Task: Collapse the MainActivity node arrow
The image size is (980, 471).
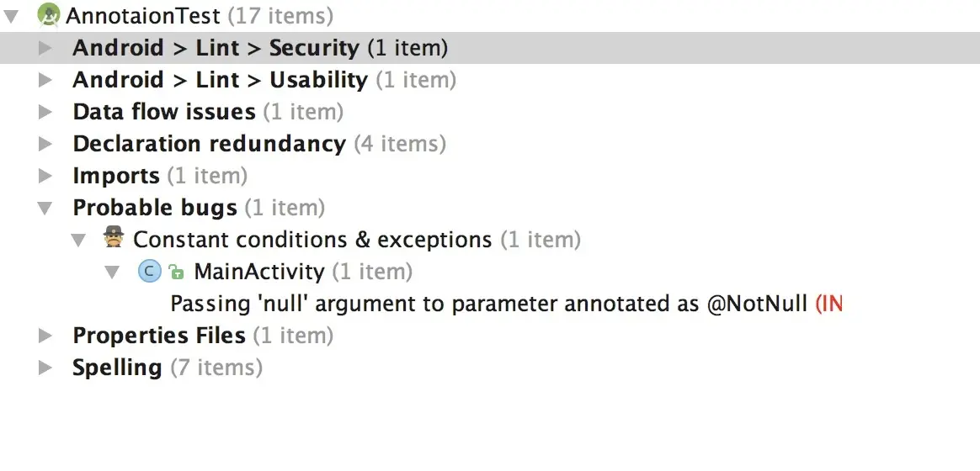Action: pyautogui.click(x=112, y=272)
